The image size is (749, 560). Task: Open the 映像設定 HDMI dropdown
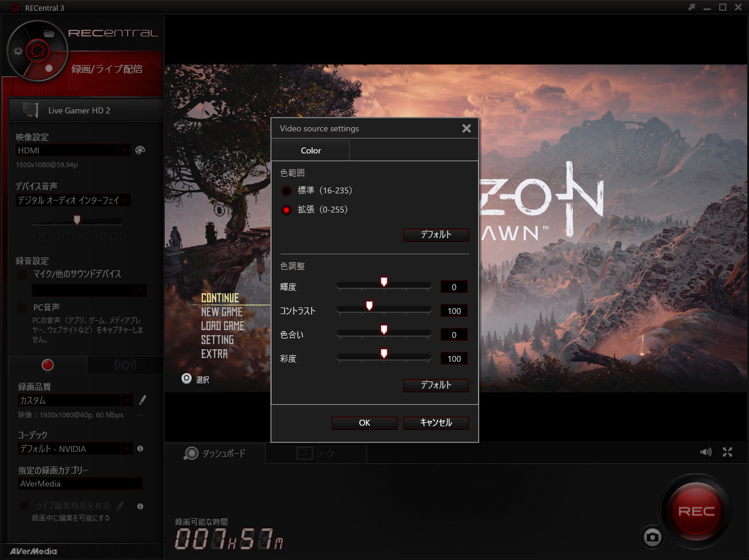(x=73, y=150)
